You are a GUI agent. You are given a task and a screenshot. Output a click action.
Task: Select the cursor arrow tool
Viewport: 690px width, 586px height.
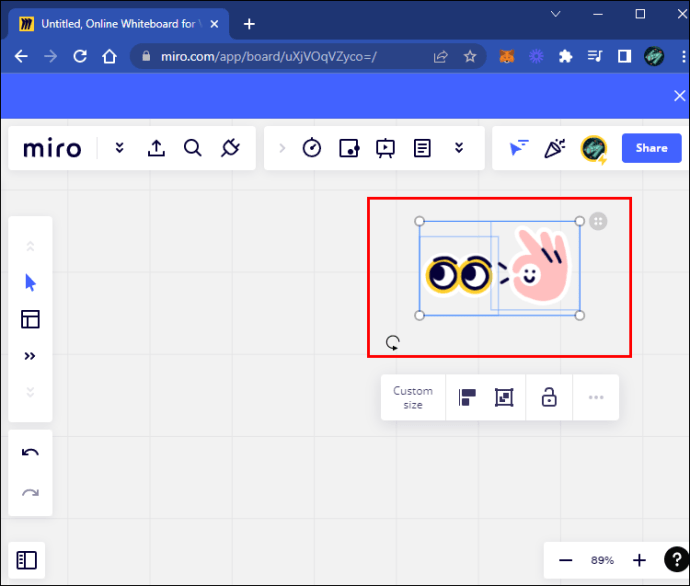[30, 283]
